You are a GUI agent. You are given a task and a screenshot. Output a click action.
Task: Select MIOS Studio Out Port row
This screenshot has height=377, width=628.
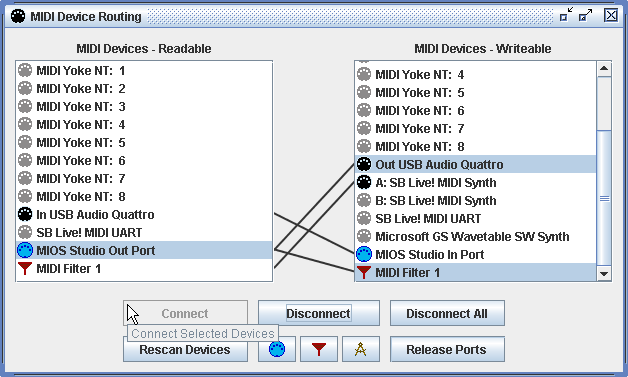coord(144,251)
